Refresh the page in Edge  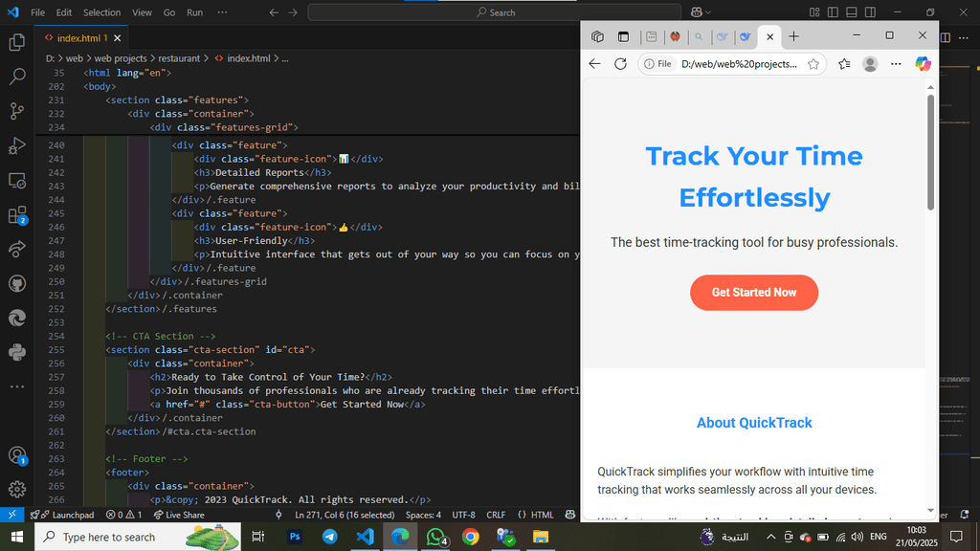click(x=620, y=64)
